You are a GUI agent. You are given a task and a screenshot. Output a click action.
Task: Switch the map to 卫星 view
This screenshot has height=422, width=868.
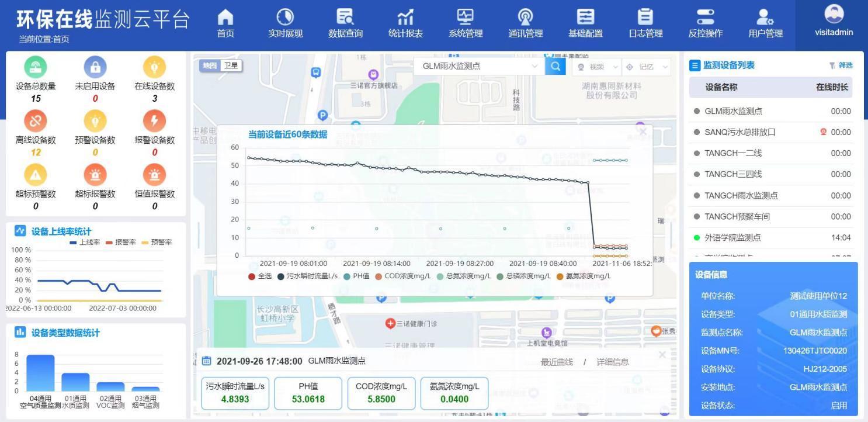click(231, 65)
